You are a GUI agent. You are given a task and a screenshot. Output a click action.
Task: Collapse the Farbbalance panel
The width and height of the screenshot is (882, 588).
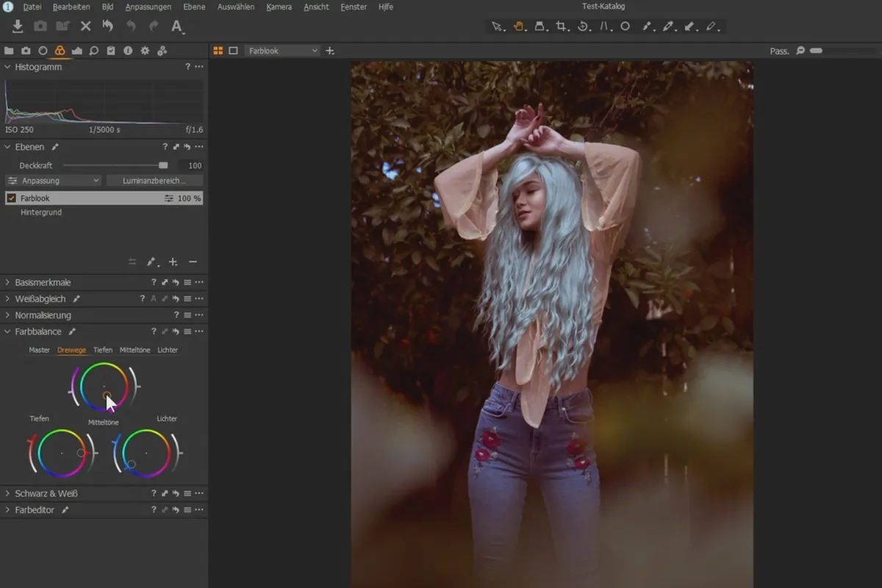[x=8, y=331]
